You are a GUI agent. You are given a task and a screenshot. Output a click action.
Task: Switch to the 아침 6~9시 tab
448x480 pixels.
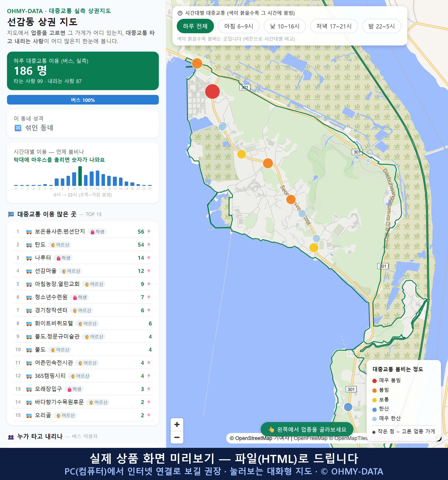click(239, 26)
